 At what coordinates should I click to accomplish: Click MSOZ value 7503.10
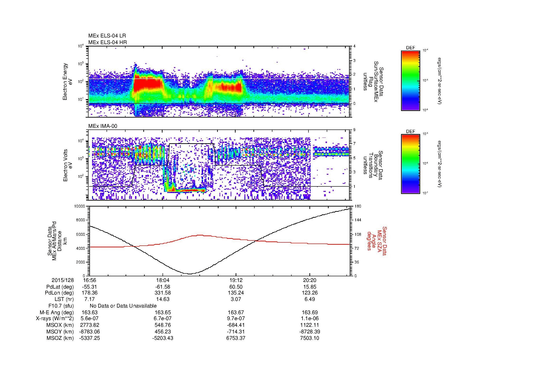click(x=310, y=338)
